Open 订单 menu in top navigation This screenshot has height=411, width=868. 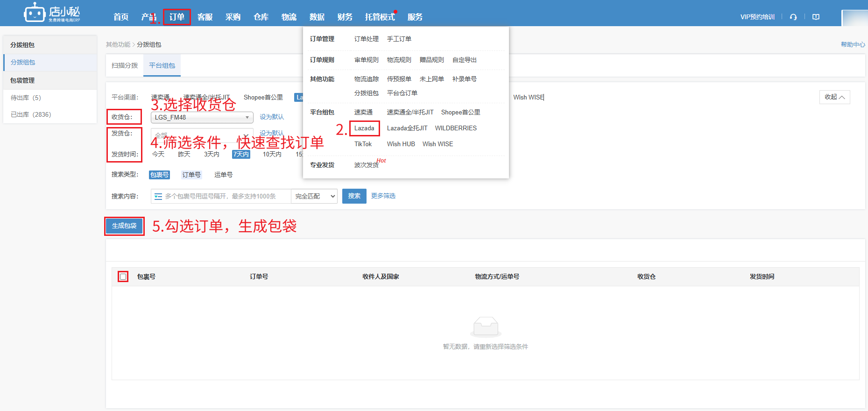click(177, 17)
